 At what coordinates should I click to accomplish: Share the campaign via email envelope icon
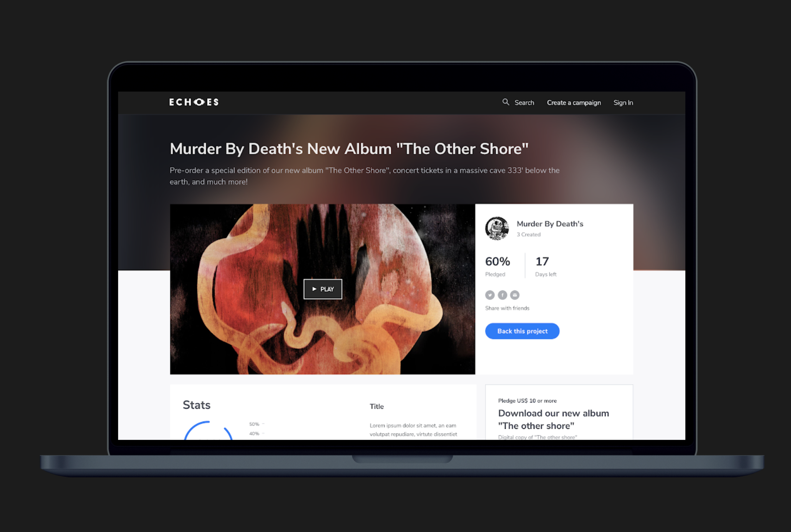[x=514, y=295]
